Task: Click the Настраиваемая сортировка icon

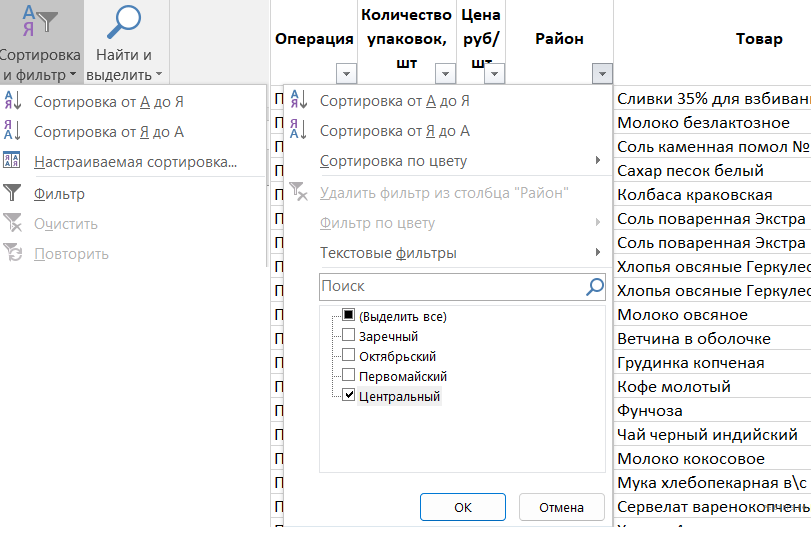Action: [13, 161]
